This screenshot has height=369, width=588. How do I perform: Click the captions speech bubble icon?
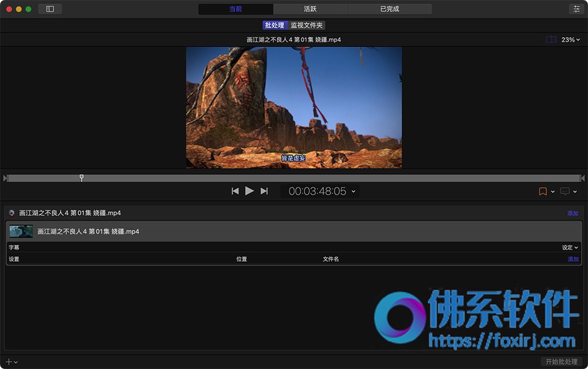pos(564,191)
